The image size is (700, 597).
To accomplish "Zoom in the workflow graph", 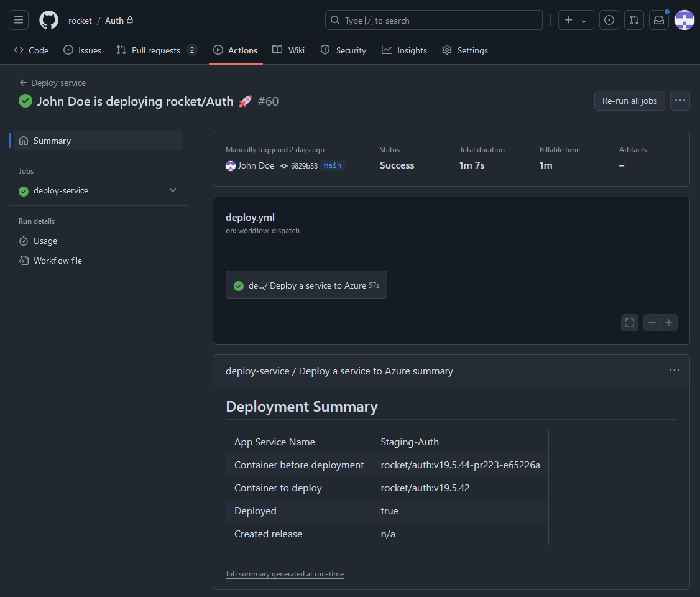I will (x=669, y=323).
